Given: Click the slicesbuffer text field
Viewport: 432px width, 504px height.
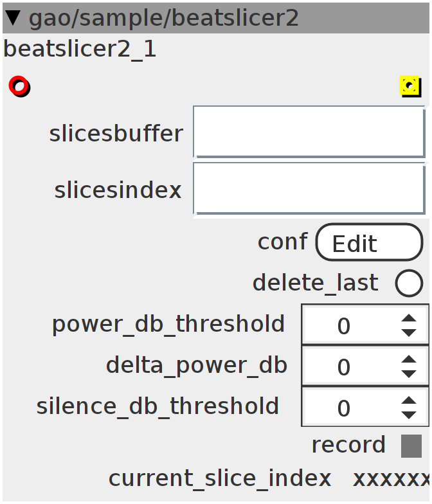Looking at the screenshot, I should pos(309,131).
